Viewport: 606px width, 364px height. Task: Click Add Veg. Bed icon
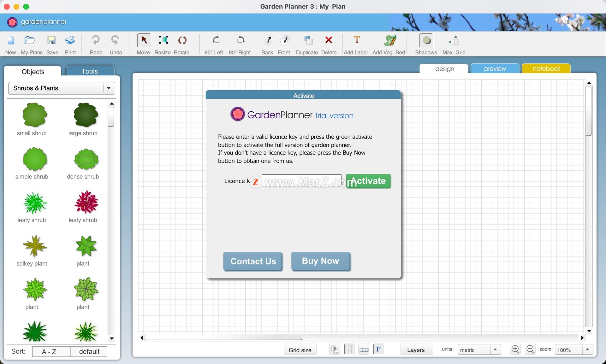[x=390, y=41]
